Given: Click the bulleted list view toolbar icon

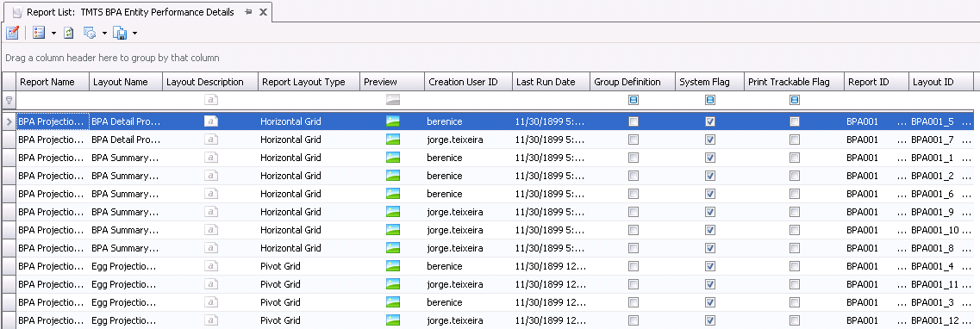Looking at the screenshot, I should (x=39, y=33).
